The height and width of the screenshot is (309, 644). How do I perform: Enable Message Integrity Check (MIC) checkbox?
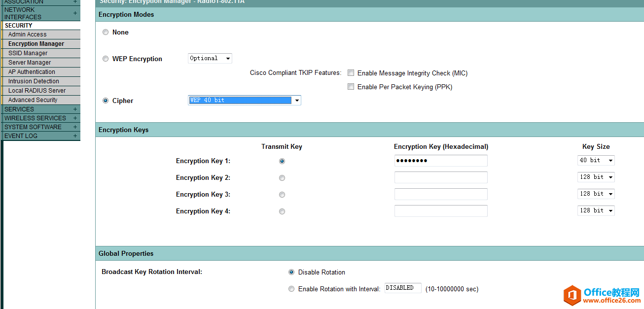click(x=351, y=73)
